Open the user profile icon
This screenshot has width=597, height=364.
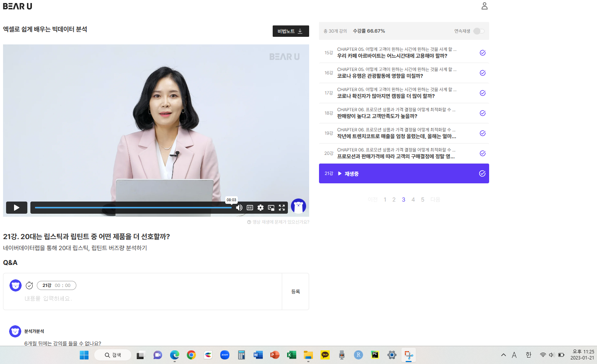click(x=484, y=6)
